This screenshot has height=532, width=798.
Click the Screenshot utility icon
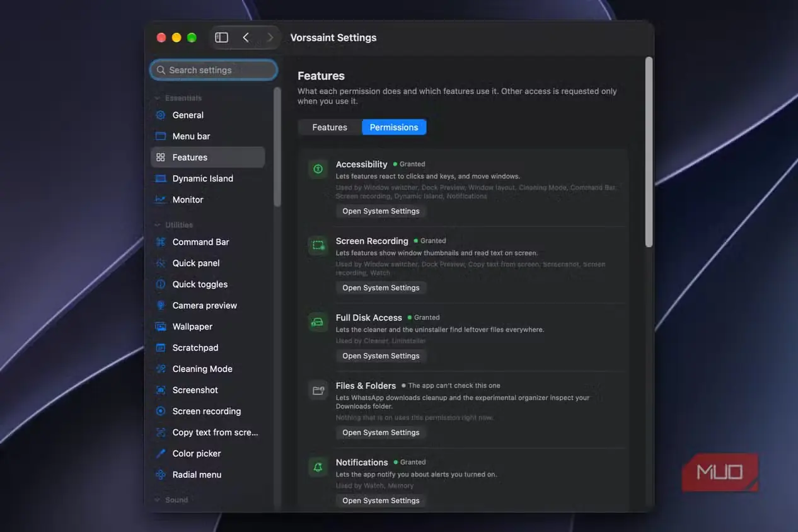[x=161, y=390]
